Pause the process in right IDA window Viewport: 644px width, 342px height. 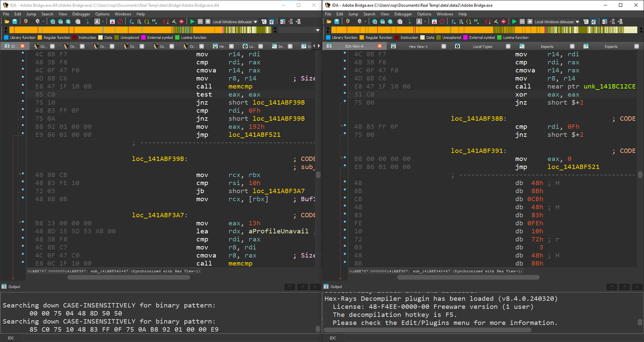click(522, 22)
